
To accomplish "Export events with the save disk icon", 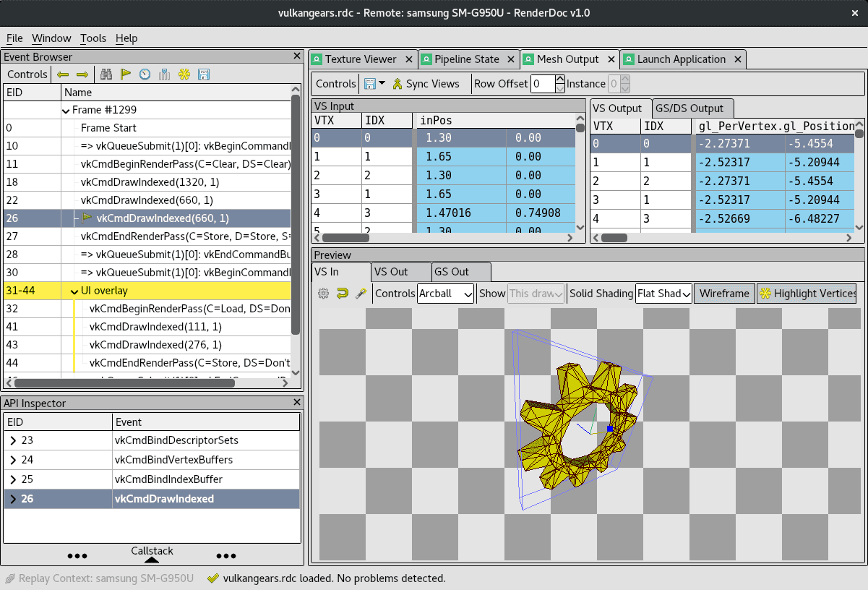I will (204, 74).
